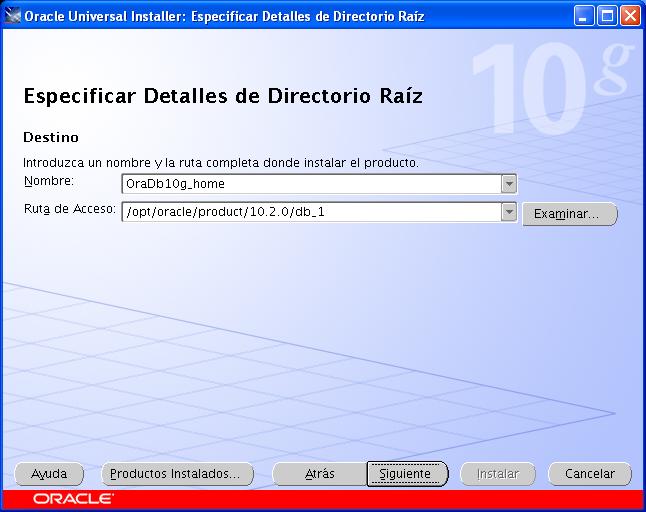Go back with the Atrás button
Screen dimensions: 646x512
click(320, 474)
